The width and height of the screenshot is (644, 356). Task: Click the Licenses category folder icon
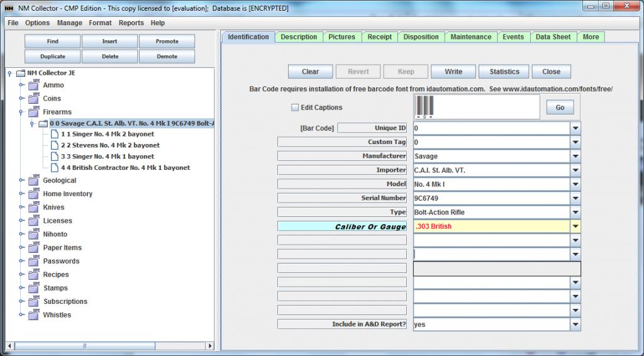click(34, 221)
